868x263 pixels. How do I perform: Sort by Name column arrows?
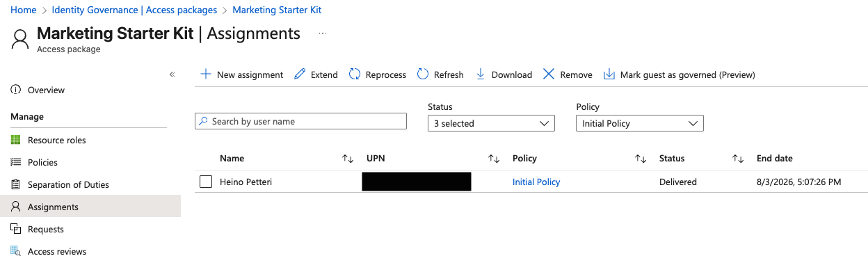click(x=348, y=159)
